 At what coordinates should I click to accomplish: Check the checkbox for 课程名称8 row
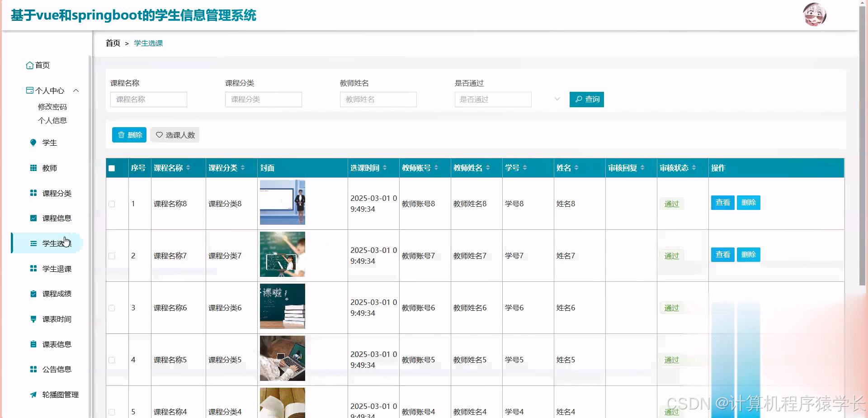(112, 204)
